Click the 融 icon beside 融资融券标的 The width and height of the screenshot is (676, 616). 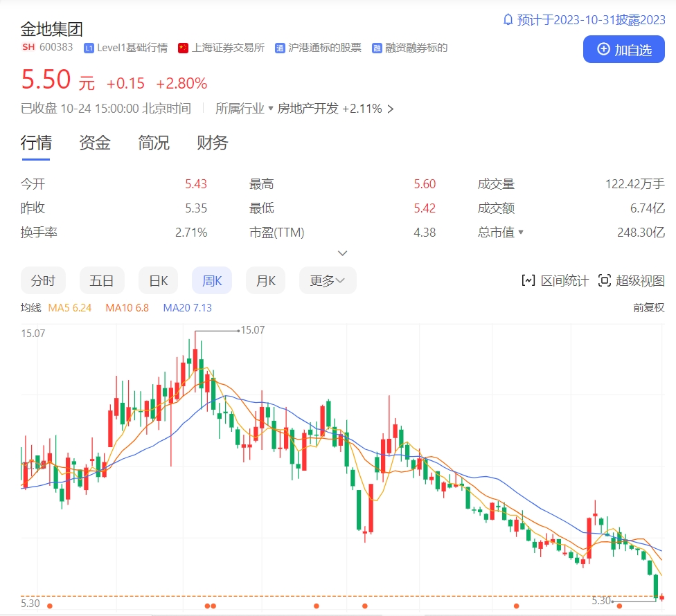(377, 48)
